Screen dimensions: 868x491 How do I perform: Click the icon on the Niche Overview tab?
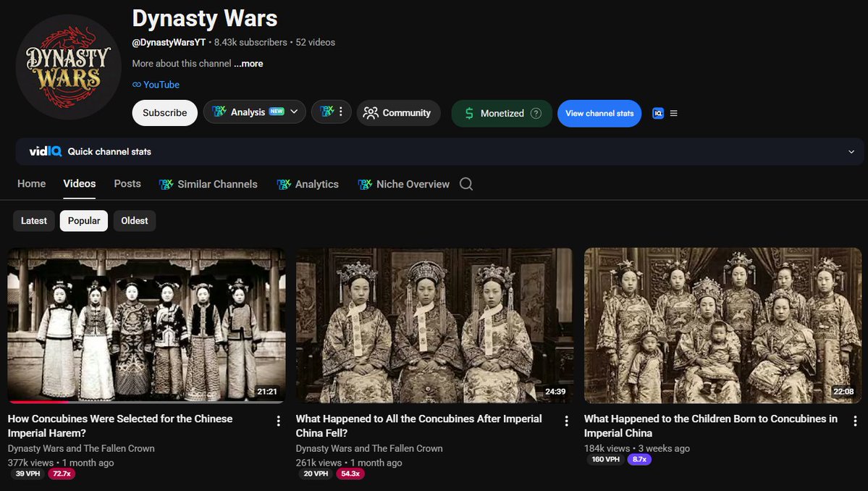pyautogui.click(x=365, y=185)
